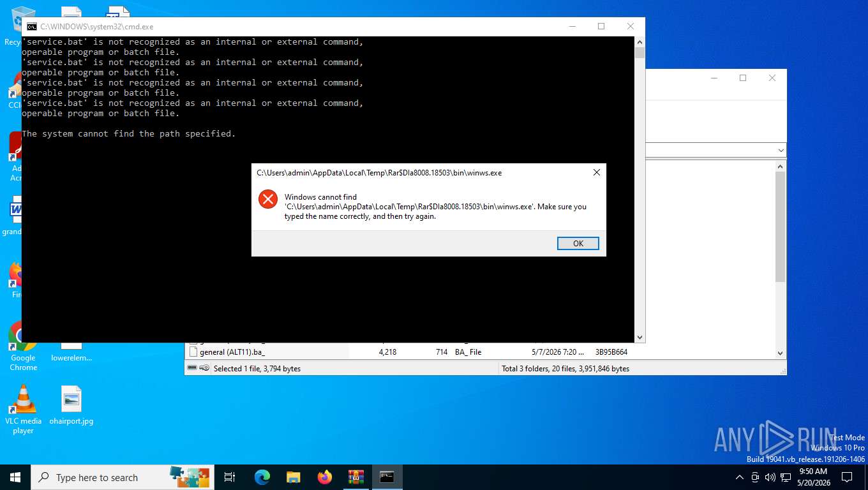Viewport: 868px width, 490px height.
Task: Open VLC media player desktop icon
Action: pyautogui.click(x=23, y=409)
